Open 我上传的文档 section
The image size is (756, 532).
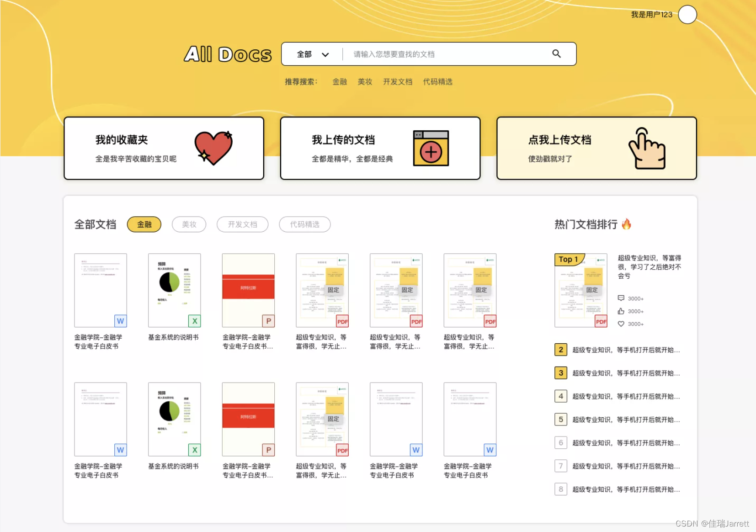tap(380, 148)
